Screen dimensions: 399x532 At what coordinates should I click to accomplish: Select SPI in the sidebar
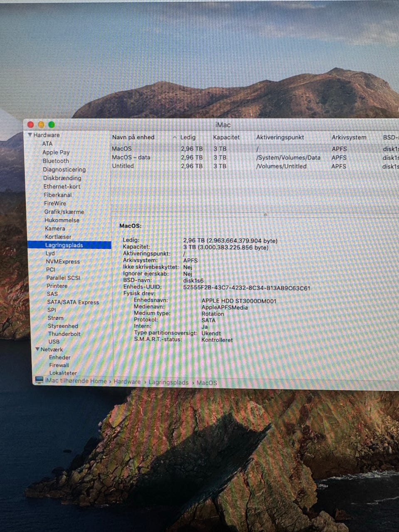pos(52,310)
